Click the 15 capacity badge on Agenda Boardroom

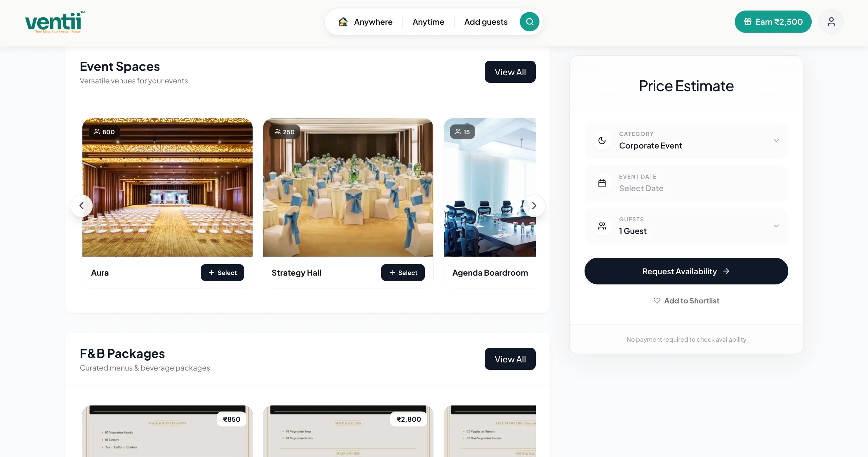click(x=462, y=132)
